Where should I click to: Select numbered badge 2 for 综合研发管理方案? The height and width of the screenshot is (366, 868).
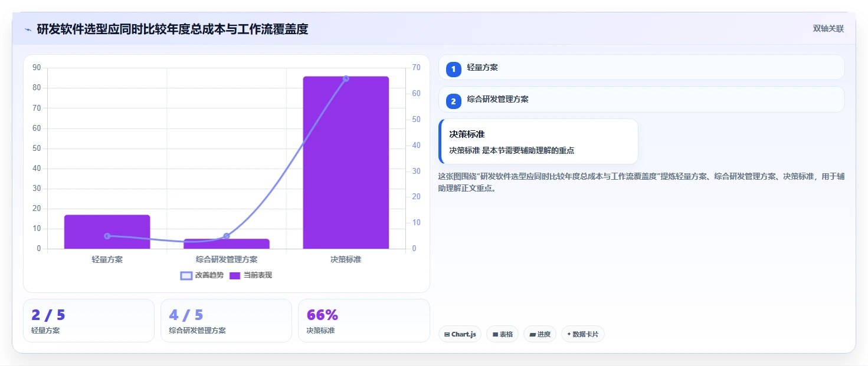click(x=454, y=101)
